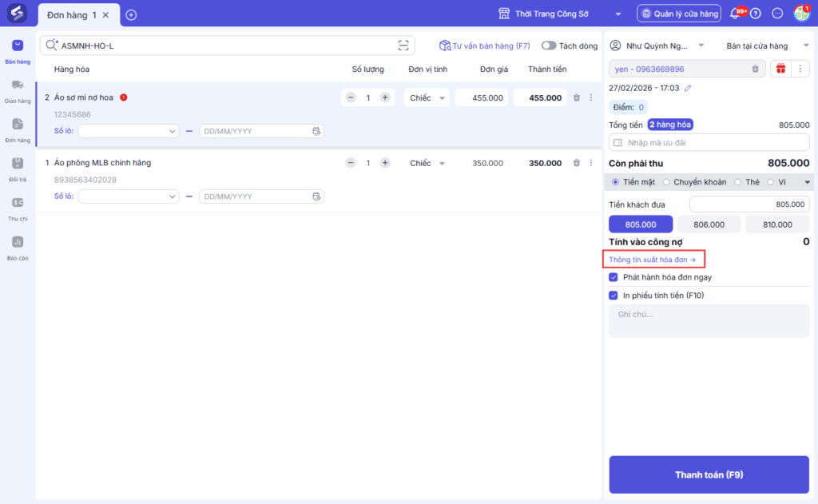Uncheck Phát hành hóa đơn ngay

(613, 277)
